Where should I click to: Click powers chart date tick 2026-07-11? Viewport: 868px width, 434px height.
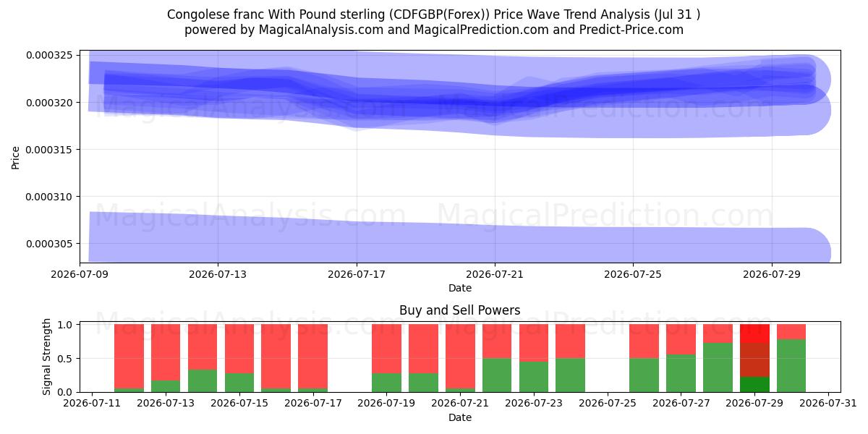coord(92,404)
